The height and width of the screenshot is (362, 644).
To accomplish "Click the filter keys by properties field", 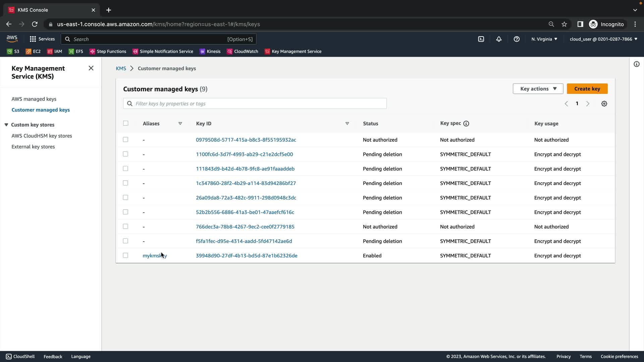I will point(255,104).
